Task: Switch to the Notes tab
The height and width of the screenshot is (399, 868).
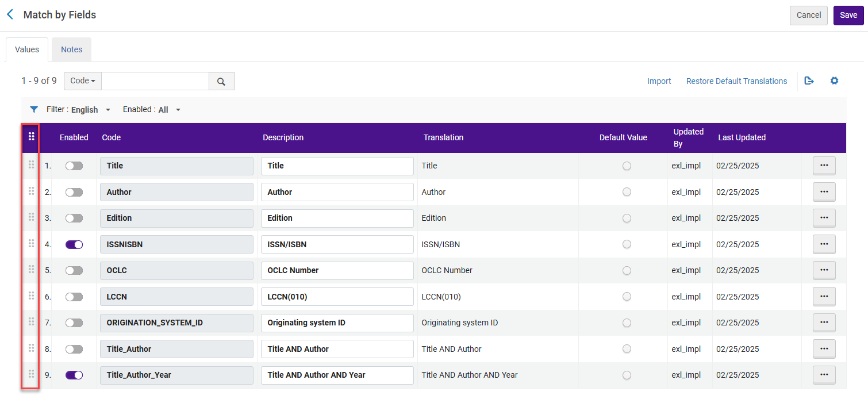Action: (x=72, y=49)
